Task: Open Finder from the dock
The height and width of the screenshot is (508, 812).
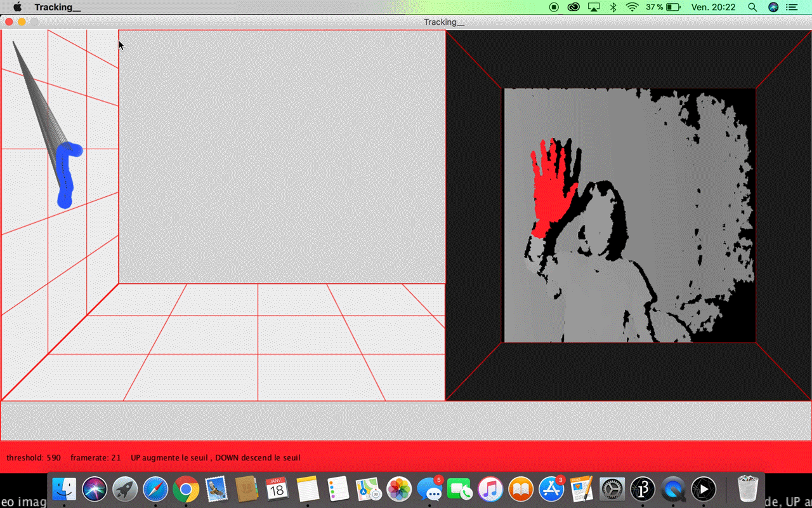Action: click(64, 490)
